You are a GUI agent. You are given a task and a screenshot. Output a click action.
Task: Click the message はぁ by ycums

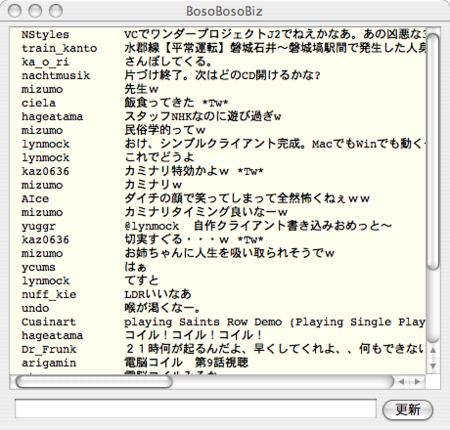pos(135,267)
